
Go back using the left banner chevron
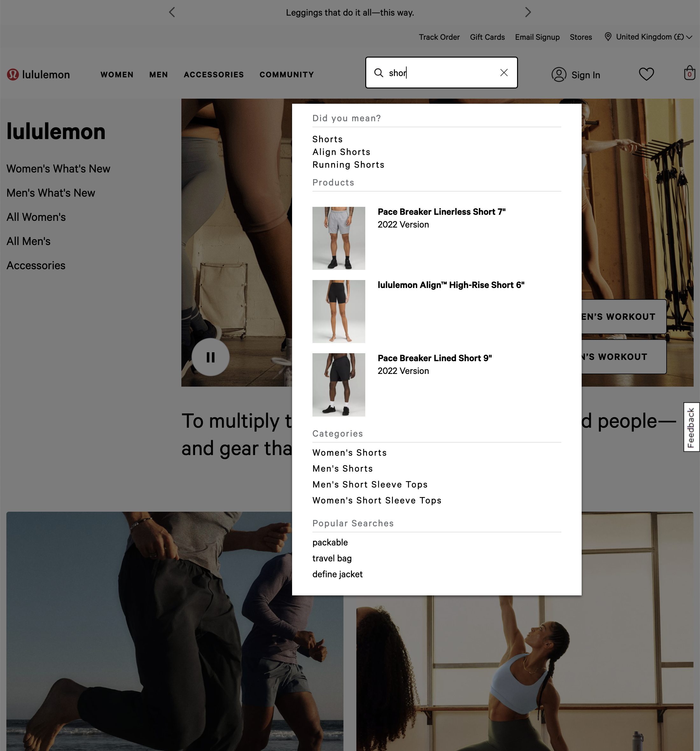[172, 12]
